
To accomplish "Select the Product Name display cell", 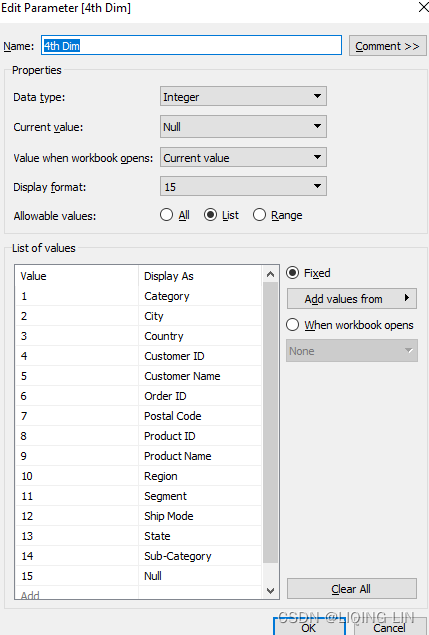I will pyautogui.click(x=201, y=456).
